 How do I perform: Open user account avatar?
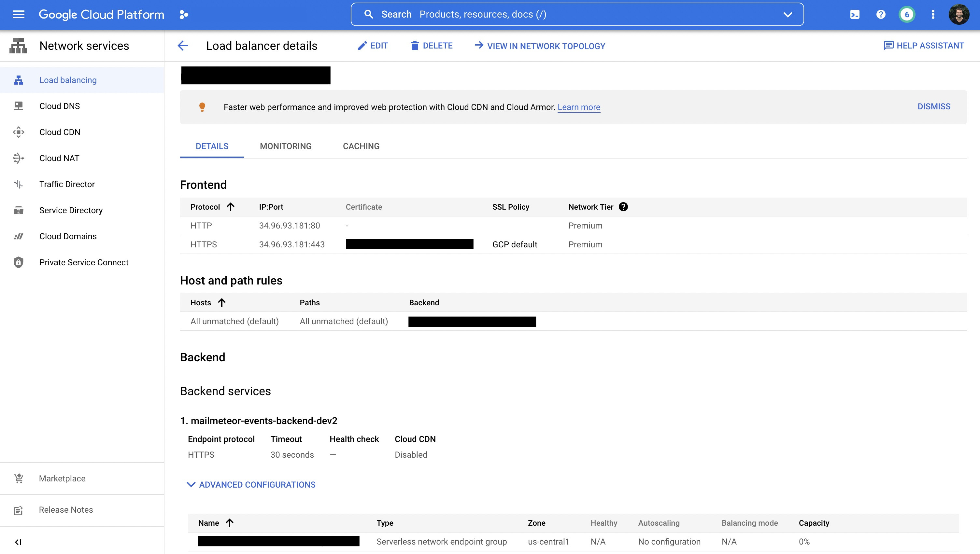[959, 14]
